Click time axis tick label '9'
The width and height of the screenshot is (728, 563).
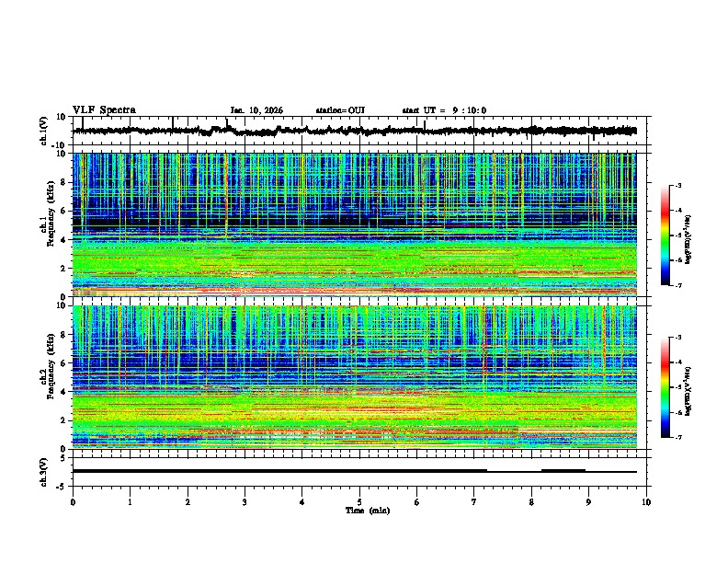click(588, 502)
